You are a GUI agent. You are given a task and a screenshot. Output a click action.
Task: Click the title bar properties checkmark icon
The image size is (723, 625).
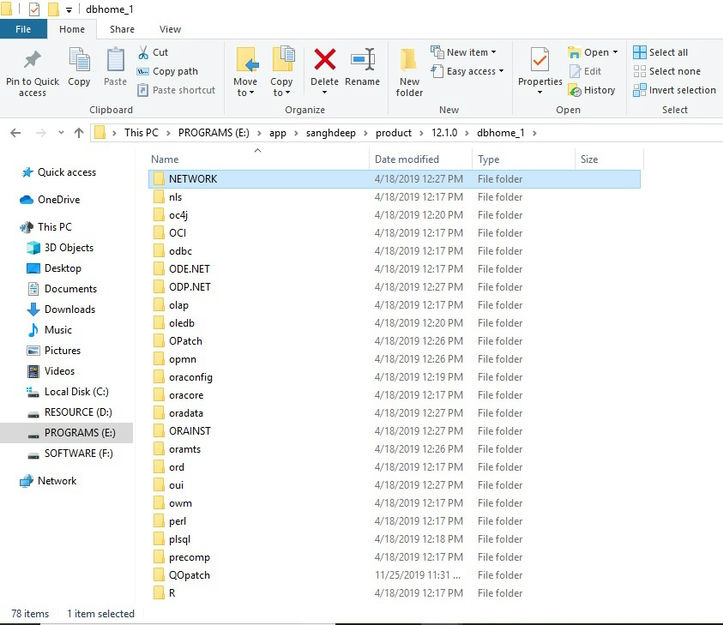pyautogui.click(x=34, y=9)
